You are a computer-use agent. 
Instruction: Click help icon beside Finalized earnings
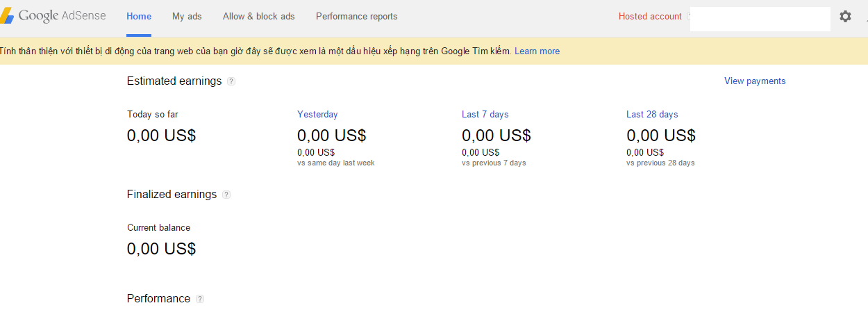click(226, 195)
